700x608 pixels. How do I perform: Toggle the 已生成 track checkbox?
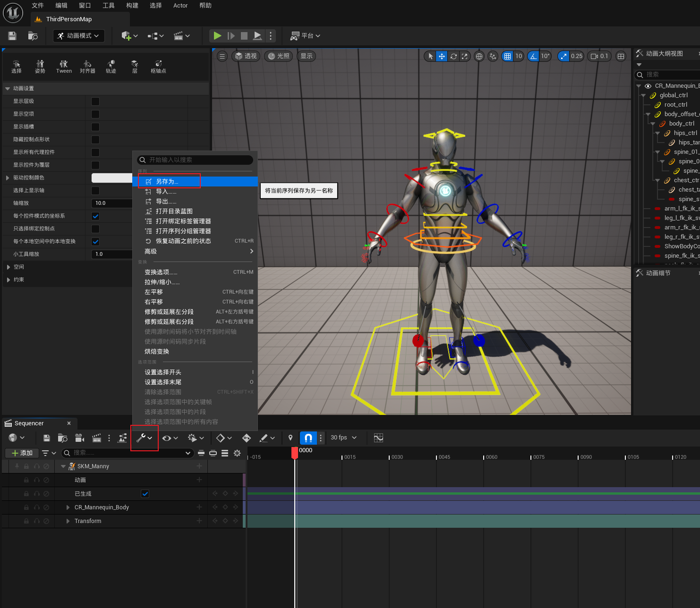click(x=145, y=494)
